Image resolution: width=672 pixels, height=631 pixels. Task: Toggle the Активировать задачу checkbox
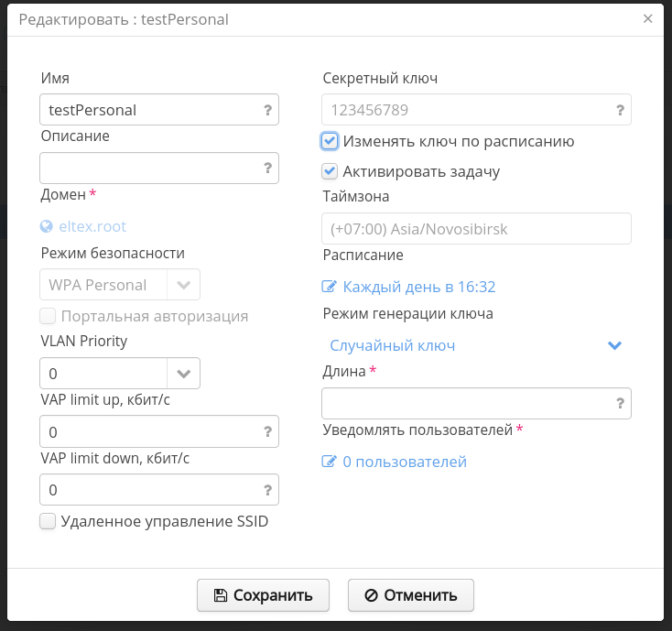point(330,170)
